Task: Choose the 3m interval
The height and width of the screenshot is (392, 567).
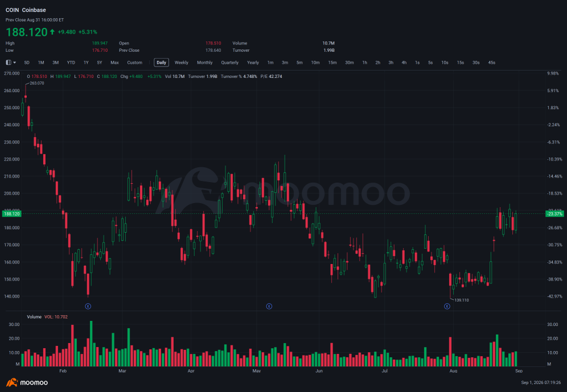Action: 285,63
